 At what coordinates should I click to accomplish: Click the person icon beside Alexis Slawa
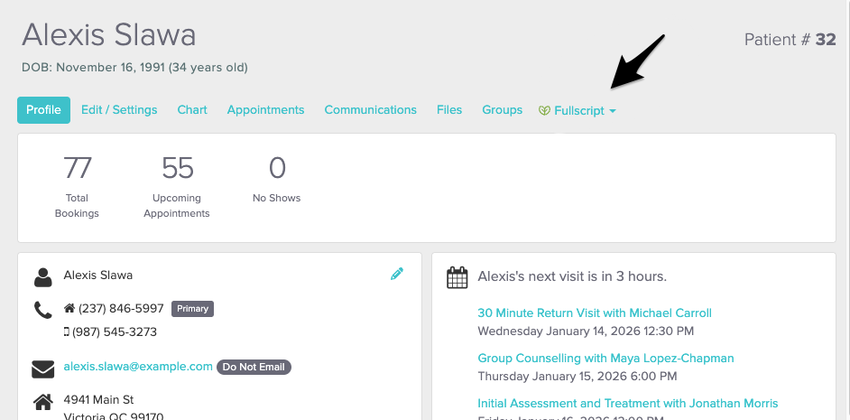[x=43, y=276]
